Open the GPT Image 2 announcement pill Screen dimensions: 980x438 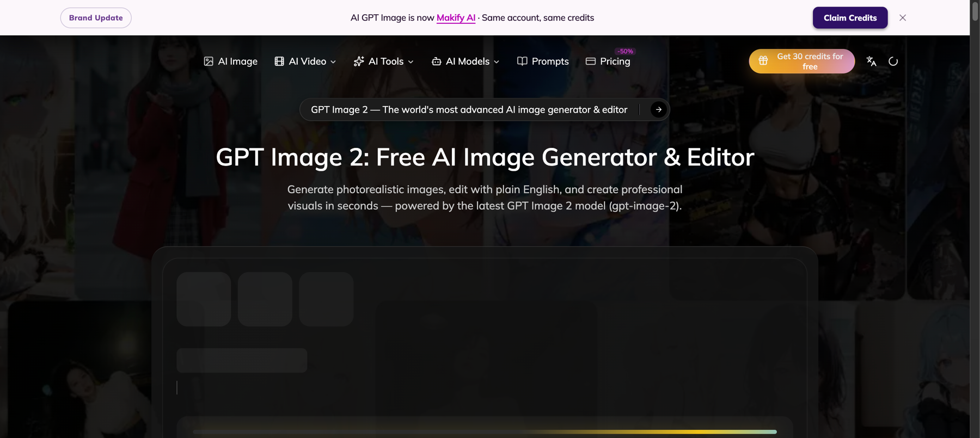(485, 110)
